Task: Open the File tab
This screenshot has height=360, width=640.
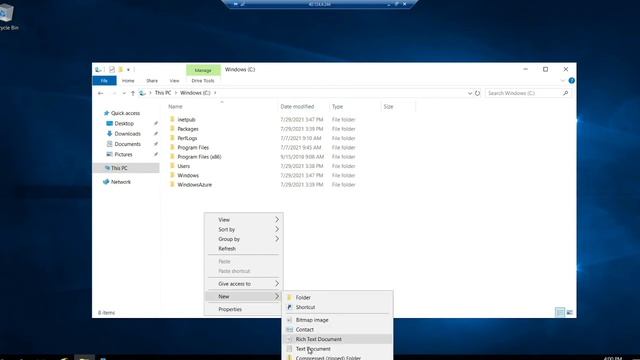Action: tap(104, 81)
